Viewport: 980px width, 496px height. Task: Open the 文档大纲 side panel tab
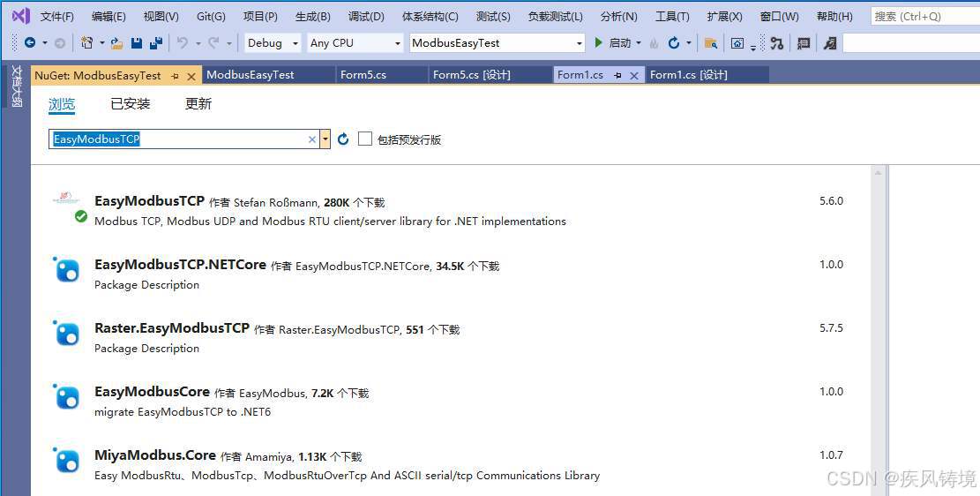[16, 86]
